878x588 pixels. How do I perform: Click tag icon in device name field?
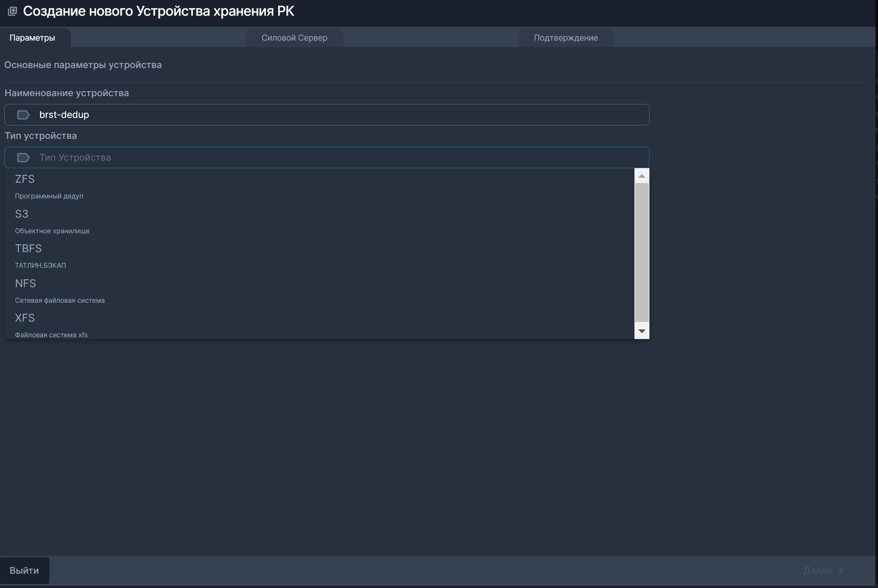23,115
